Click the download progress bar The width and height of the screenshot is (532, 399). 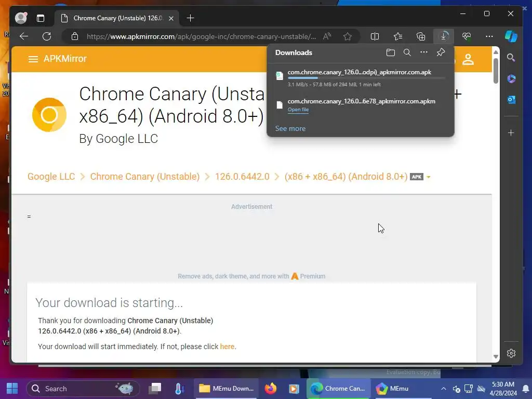tap(366, 78)
